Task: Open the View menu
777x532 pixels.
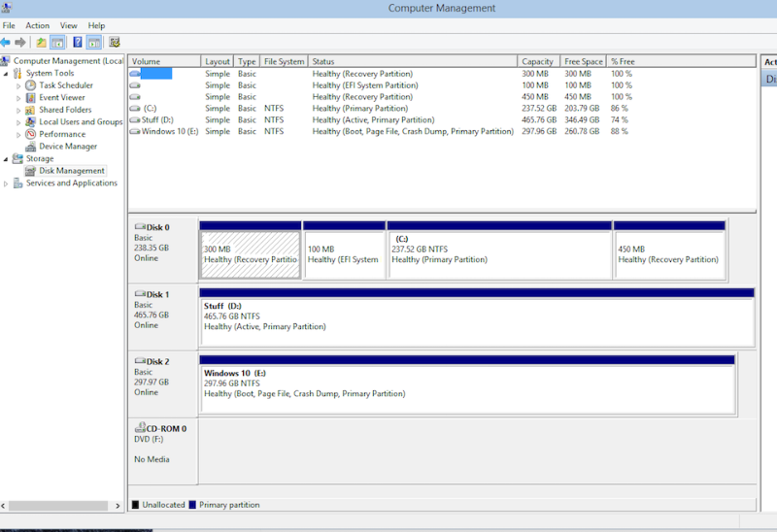Action: pyautogui.click(x=69, y=25)
